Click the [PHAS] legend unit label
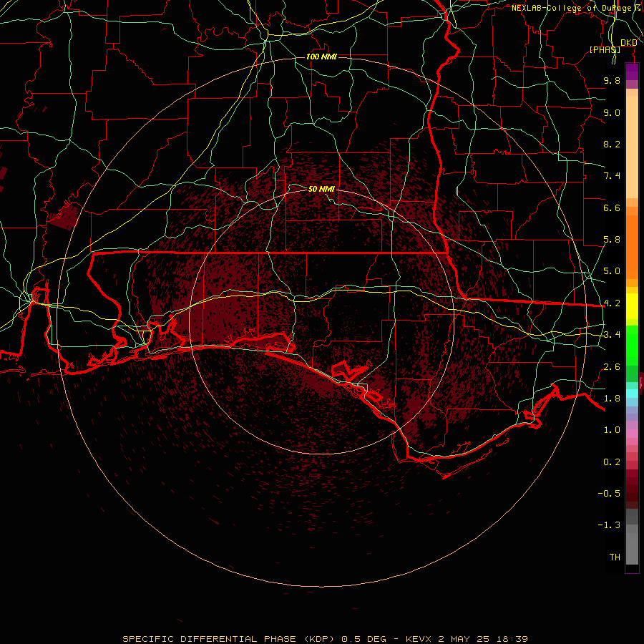 [x=605, y=49]
